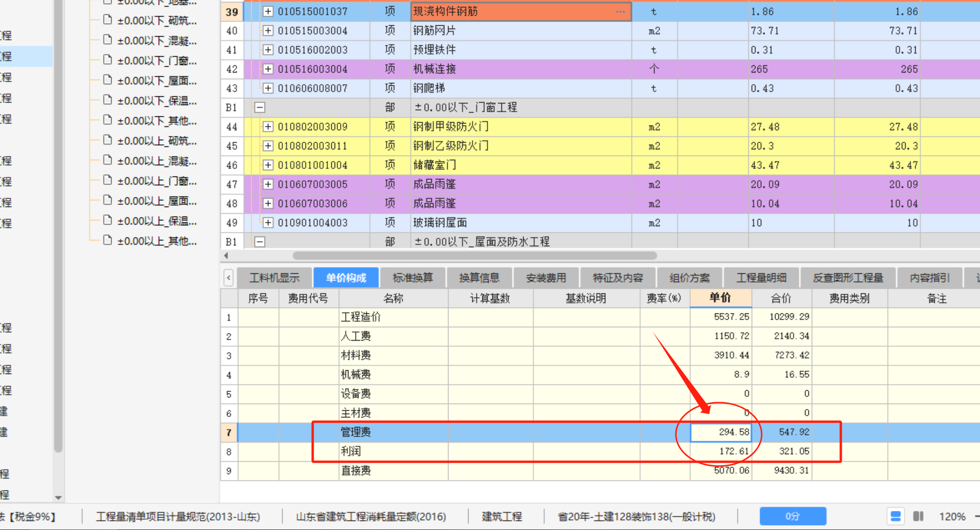The height and width of the screenshot is (530, 980).
Task: Open the 工程量明细 tab
Action: 761,278
